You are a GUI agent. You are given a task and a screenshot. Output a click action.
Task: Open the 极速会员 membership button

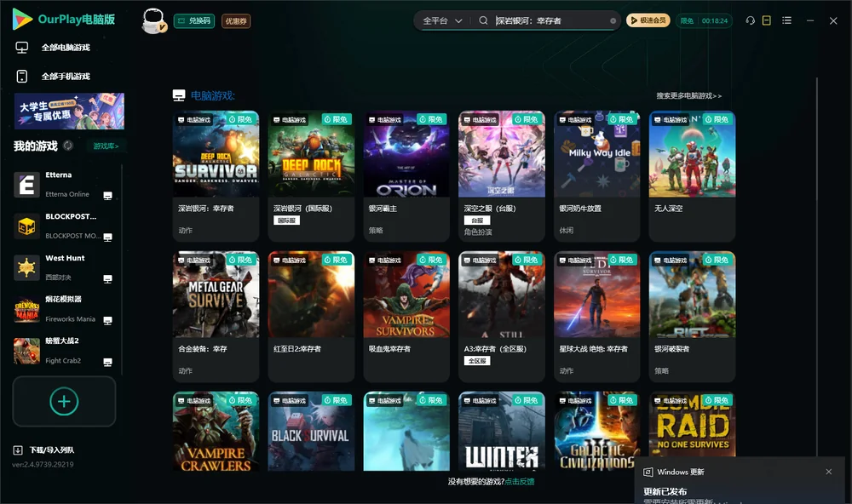click(648, 20)
